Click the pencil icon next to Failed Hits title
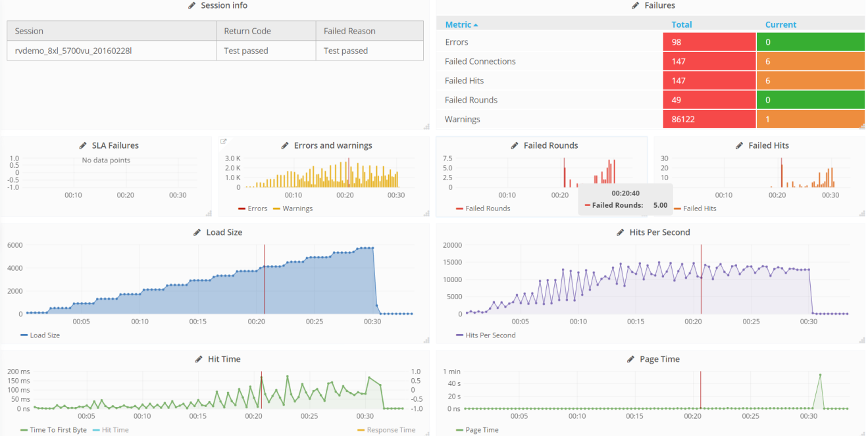Screen dimensions: 868x436 pyautogui.click(x=740, y=145)
